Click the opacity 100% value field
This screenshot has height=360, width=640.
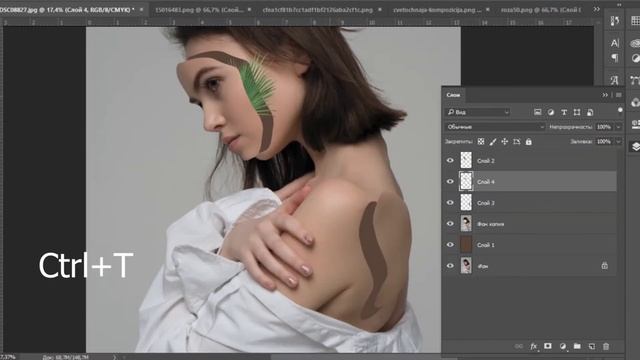(x=604, y=127)
